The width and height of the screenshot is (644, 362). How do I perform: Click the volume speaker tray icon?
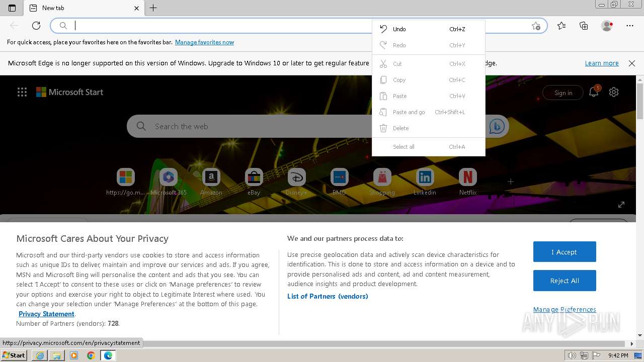click(x=572, y=355)
